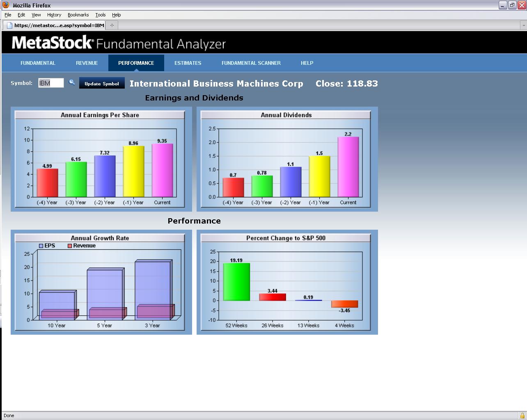Image resolution: width=527 pixels, height=420 pixels.
Task: Open the HELP tab in the MetaStock navigation
Action: coord(307,63)
